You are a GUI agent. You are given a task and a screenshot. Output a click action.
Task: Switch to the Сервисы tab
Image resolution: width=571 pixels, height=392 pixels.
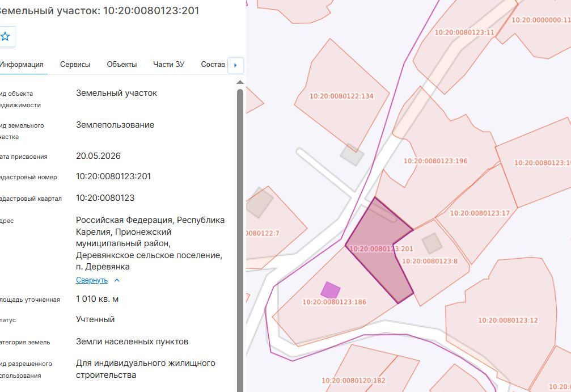point(75,65)
